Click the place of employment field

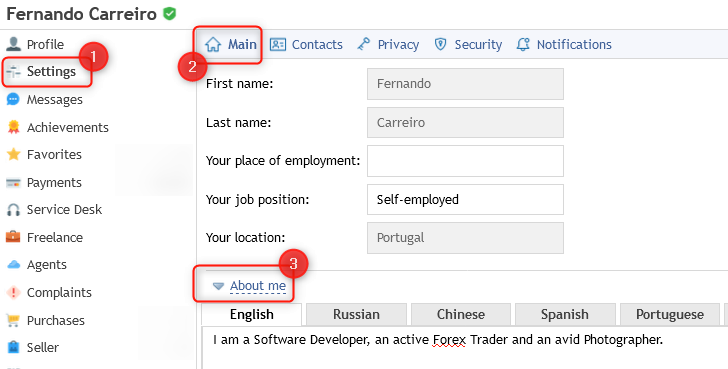click(x=465, y=161)
